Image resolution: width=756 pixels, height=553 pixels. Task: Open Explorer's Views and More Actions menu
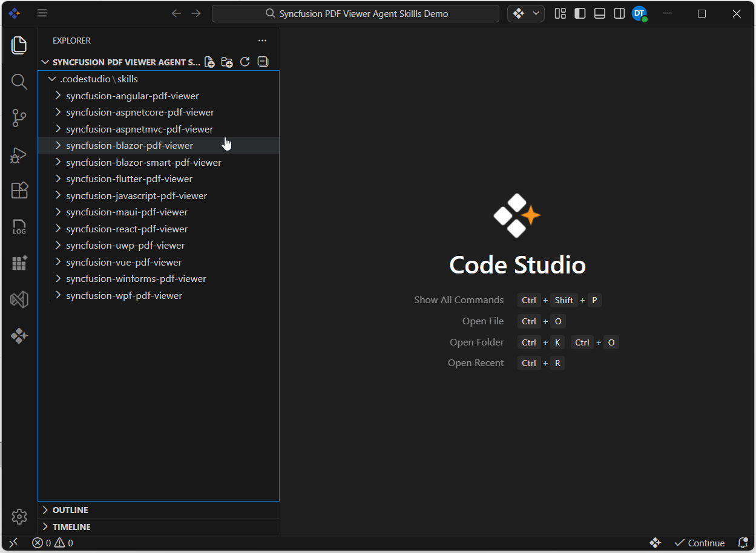tap(262, 41)
